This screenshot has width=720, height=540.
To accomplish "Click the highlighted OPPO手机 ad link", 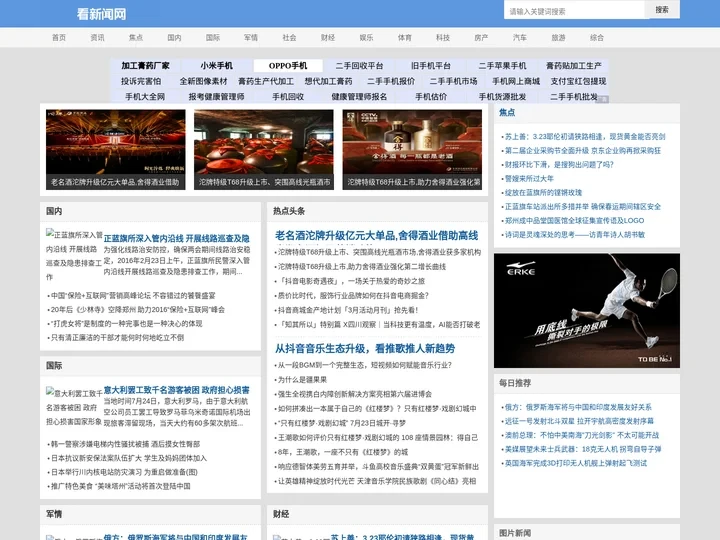I will 288,66.
